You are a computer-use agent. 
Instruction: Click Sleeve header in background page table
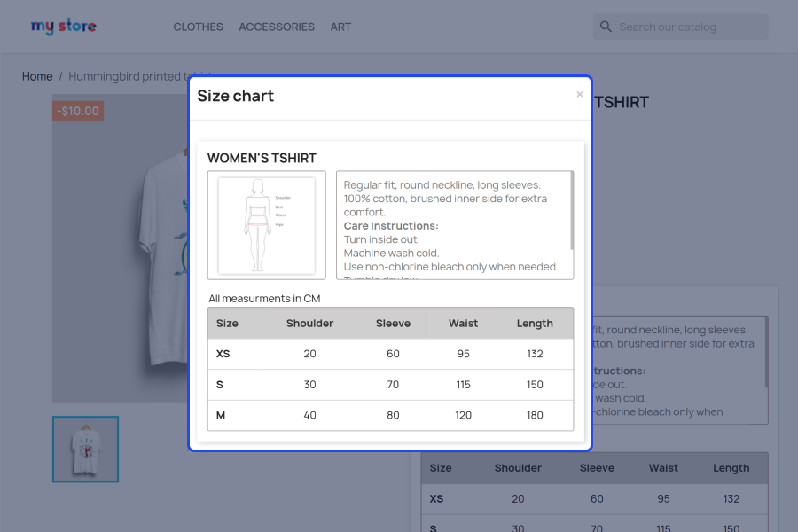click(597, 468)
